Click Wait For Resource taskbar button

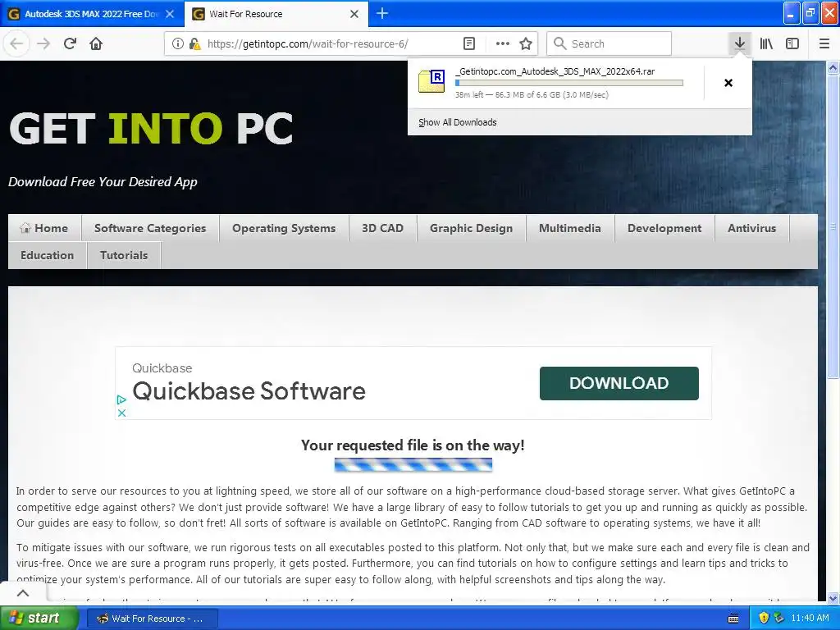click(152, 619)
